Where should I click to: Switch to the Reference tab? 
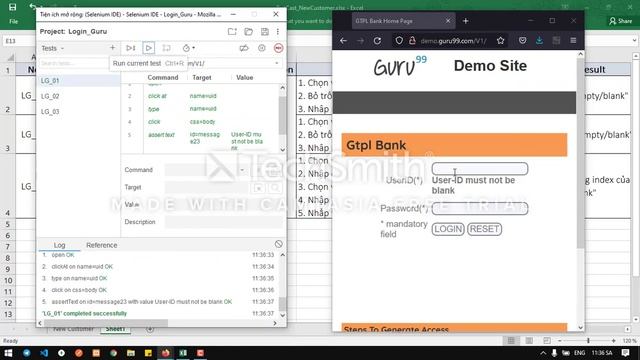[102, 245]
